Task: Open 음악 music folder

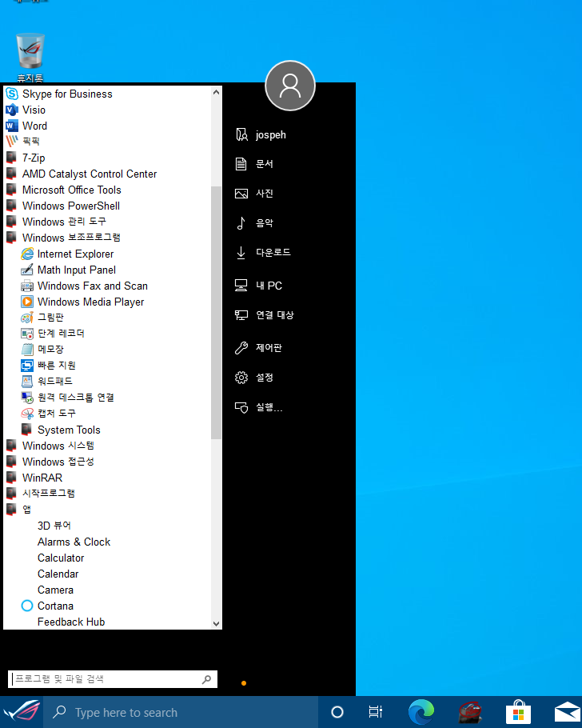Action: click(254, 223)
